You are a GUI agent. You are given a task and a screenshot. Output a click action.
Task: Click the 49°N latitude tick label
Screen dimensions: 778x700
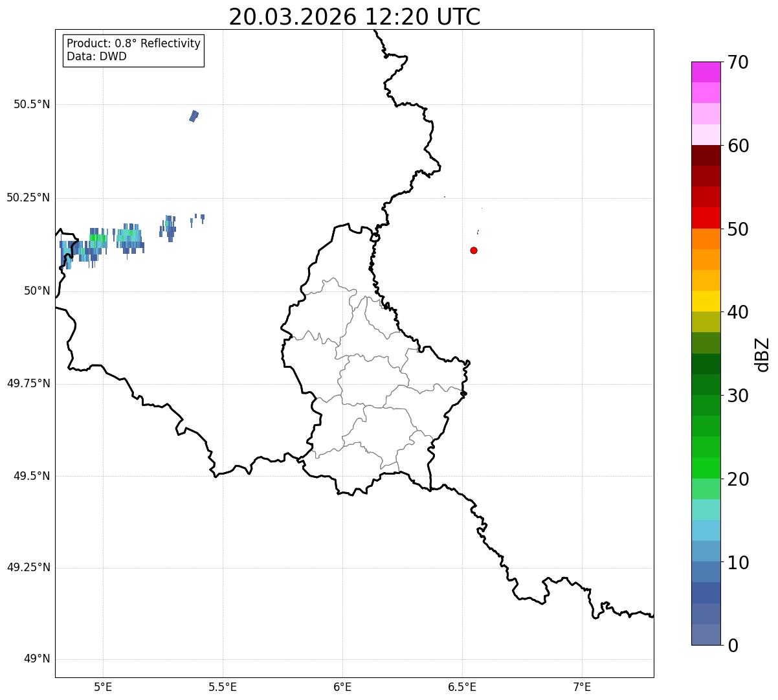pyautogui.click(x=36, y=659)
